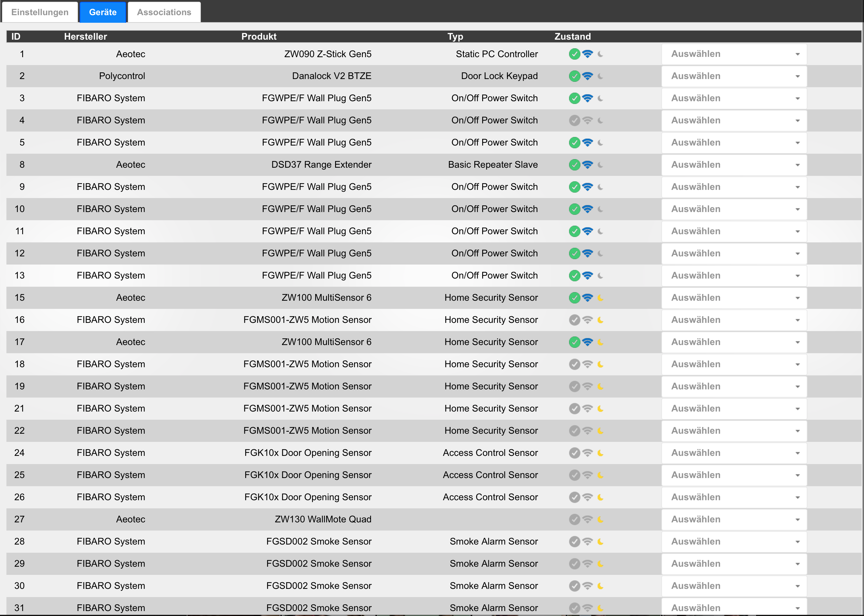Click Home Security Sensor in row 18

pos(491,365)
